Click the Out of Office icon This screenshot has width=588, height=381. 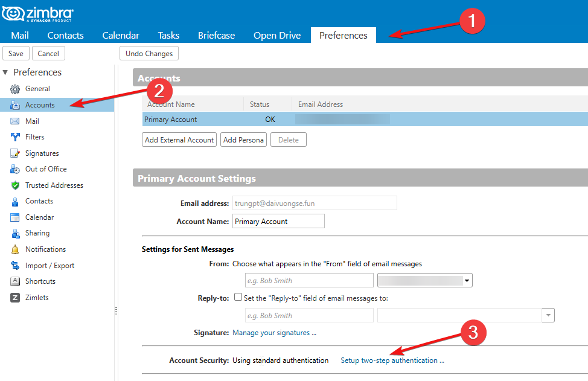[15, 169]
